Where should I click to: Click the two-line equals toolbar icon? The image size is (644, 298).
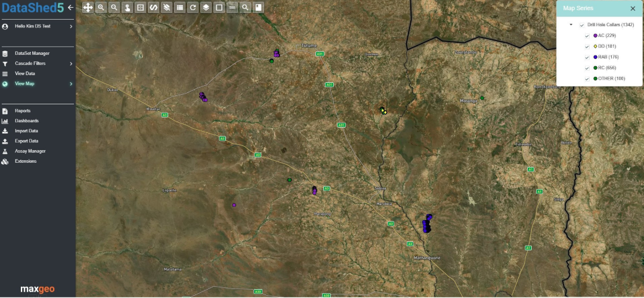(232, 7)
